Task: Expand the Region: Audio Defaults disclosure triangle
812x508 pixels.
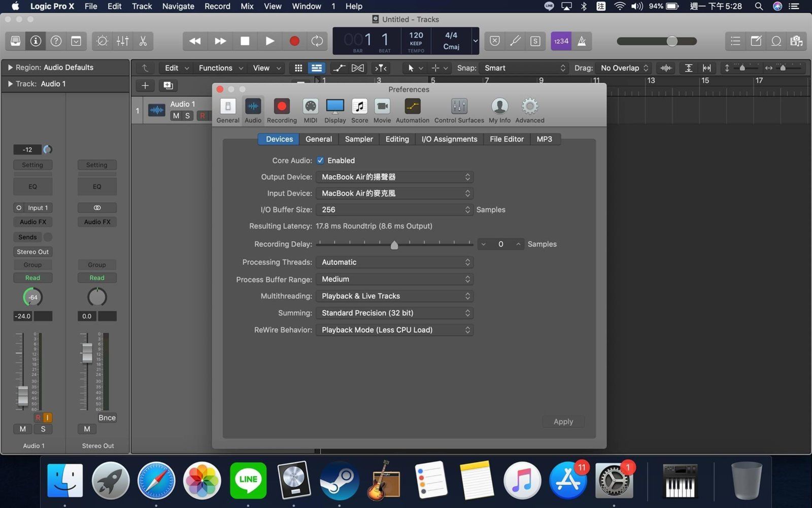Action: point(10,67)
